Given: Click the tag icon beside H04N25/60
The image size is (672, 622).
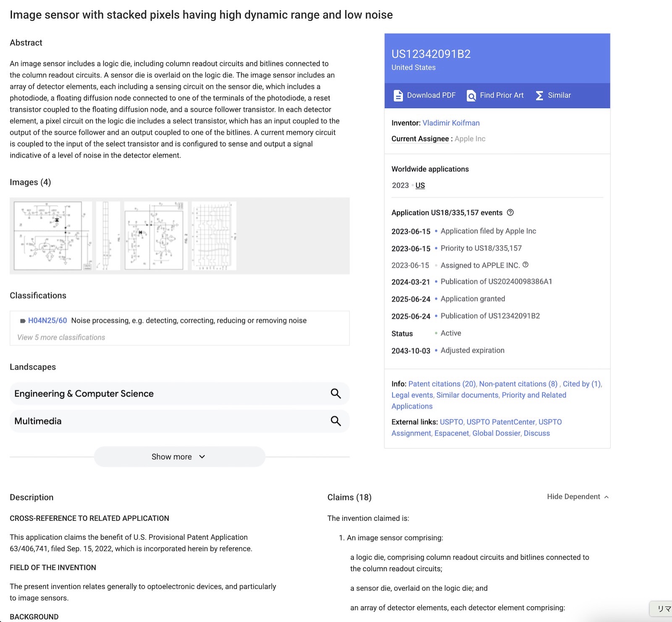Looking at the screenshot, I should coord(23,321).
